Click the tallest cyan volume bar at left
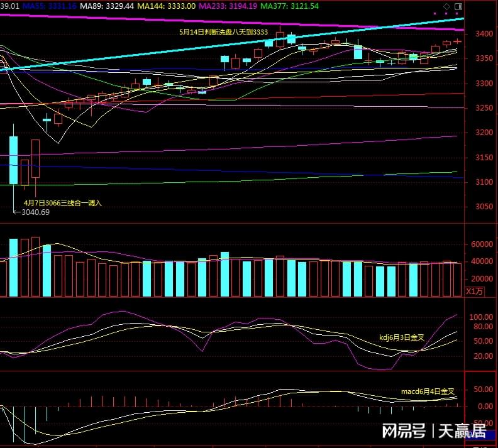 (x=13, y=268)
